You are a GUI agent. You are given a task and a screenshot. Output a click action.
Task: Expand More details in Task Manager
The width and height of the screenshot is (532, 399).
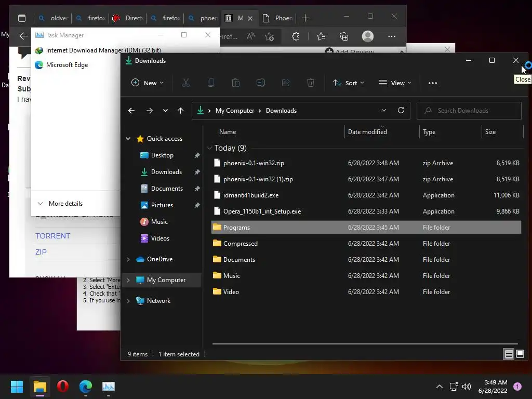60,204
